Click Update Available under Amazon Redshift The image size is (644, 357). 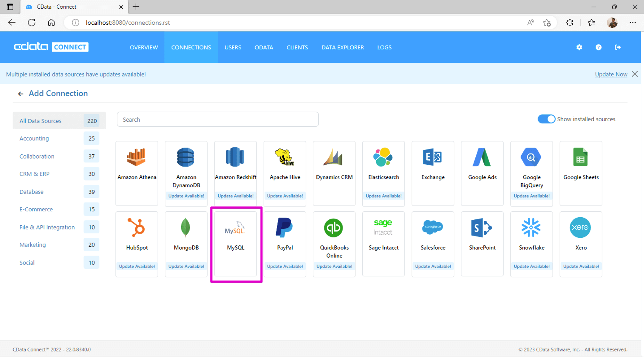click(x=235, y=196)
